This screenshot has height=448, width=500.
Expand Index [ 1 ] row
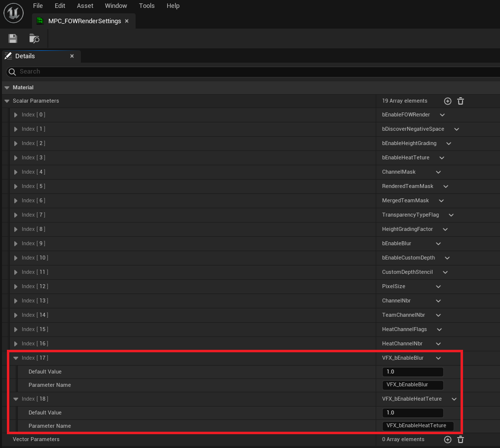[x=16, y=129]
